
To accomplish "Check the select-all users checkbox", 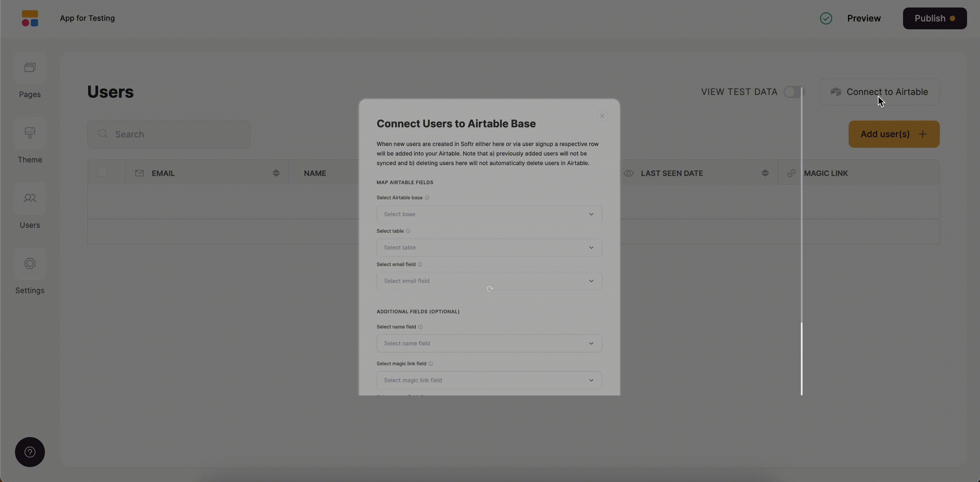I will tap(102, 173).
